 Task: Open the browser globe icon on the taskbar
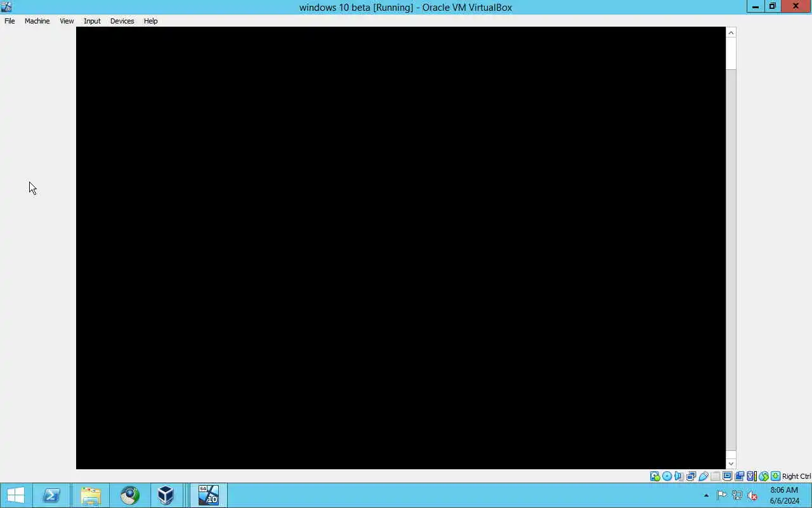point(129,495)
